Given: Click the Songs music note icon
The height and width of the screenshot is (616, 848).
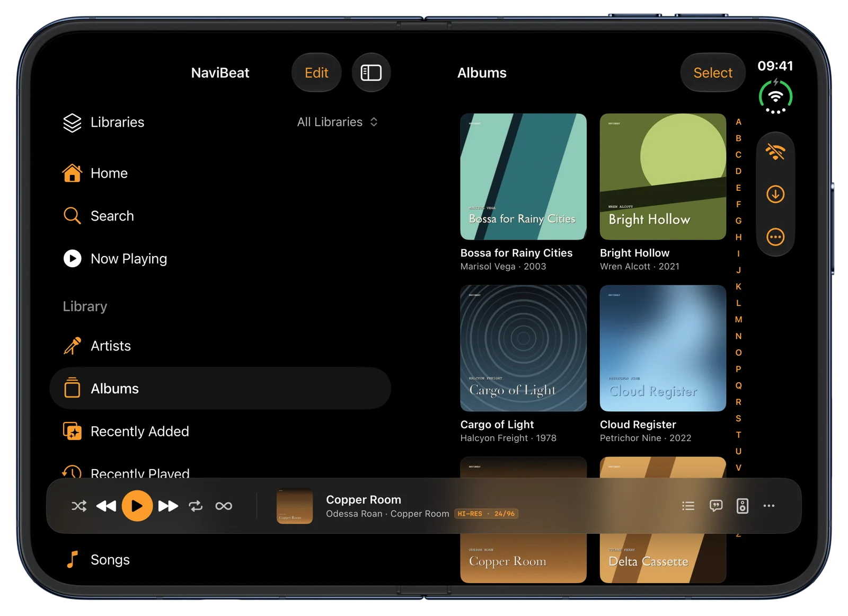Looking at the screenshot, I should pos(72,559).
